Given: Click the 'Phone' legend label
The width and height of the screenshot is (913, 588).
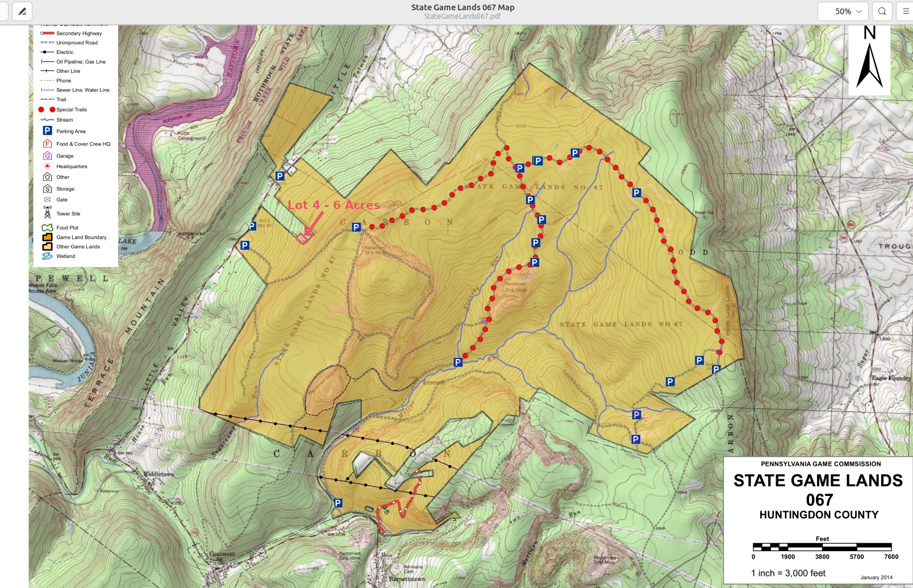Looking at the screenshot, I should coord(64,81).
